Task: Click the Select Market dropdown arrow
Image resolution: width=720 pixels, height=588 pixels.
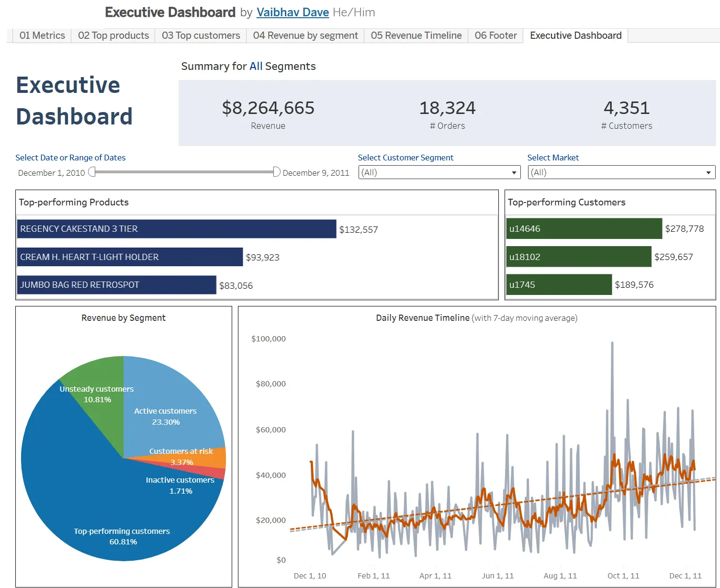Action: point(709,172)
